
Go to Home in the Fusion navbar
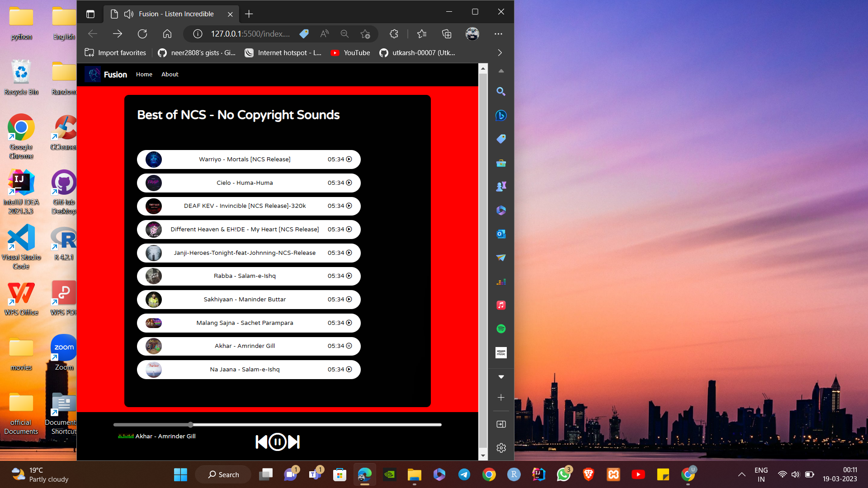tap(144, 75)
